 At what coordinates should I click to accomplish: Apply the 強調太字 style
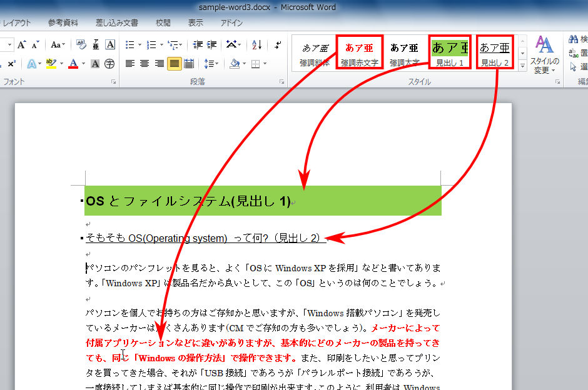[404, 52]
